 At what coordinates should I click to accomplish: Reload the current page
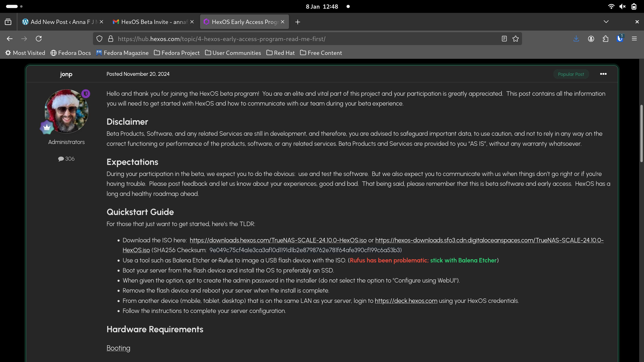pos(38,39)
